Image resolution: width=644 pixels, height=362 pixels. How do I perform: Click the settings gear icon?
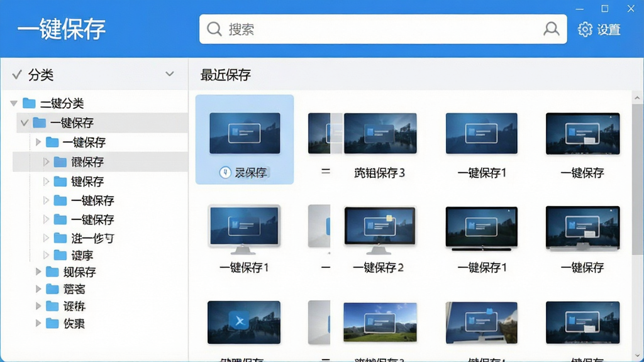(585, 30)
